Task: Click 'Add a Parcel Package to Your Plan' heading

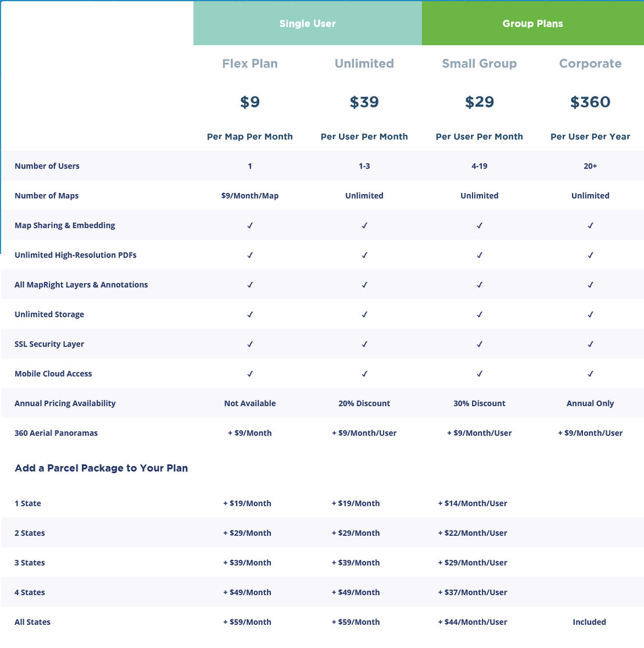Action: tap(101, 468)
